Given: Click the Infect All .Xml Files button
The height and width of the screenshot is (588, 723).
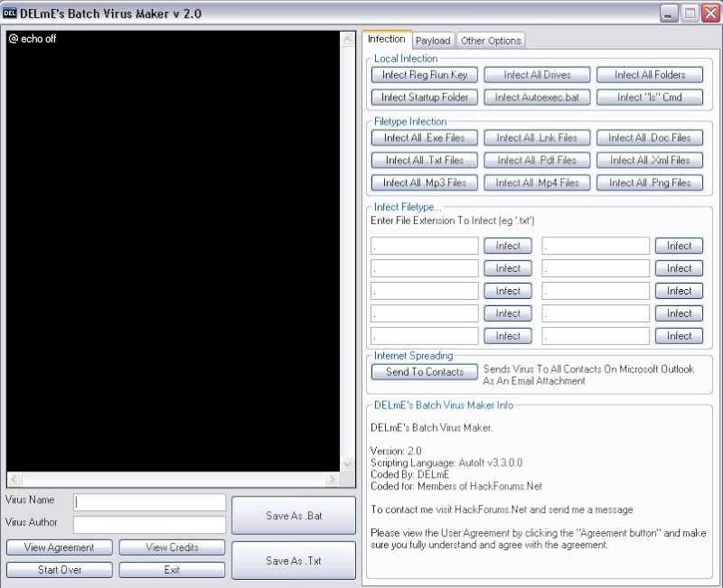Looking at the screenshot, I should coord(650,161).
